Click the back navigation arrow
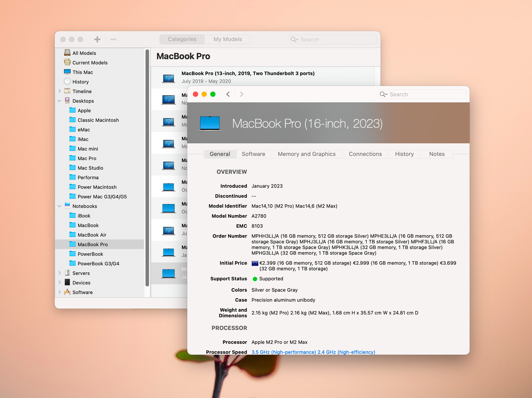 (x=228, y=94)
